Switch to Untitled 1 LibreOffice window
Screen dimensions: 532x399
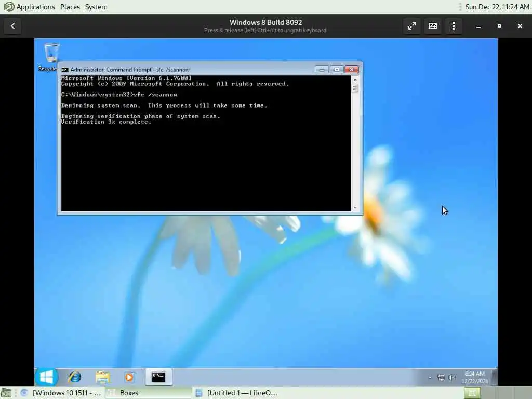tap(236, 393)
